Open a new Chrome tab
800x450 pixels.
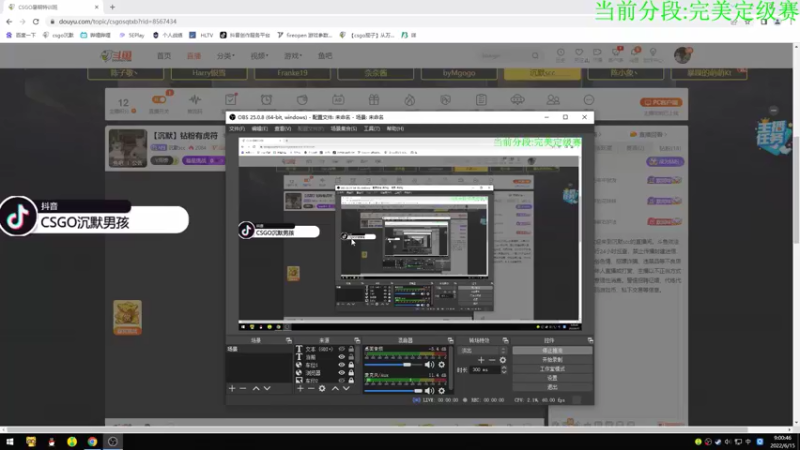(x=112, y=7)
